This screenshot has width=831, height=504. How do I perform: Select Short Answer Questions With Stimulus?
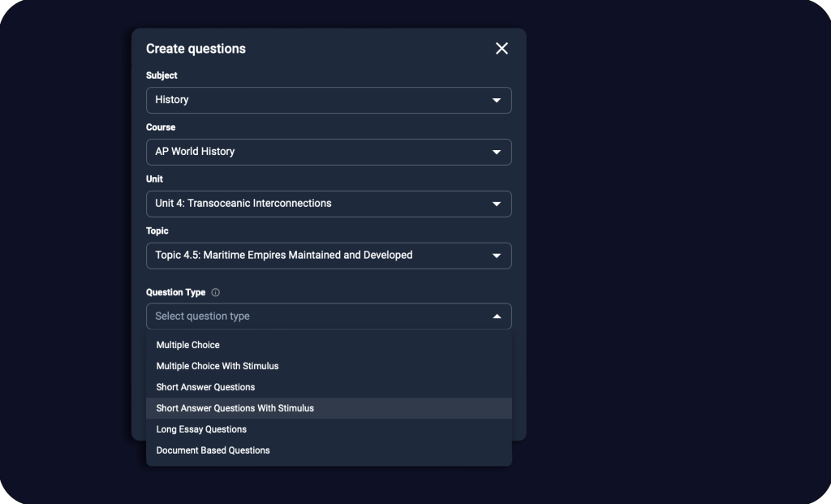tap(235, 408)
